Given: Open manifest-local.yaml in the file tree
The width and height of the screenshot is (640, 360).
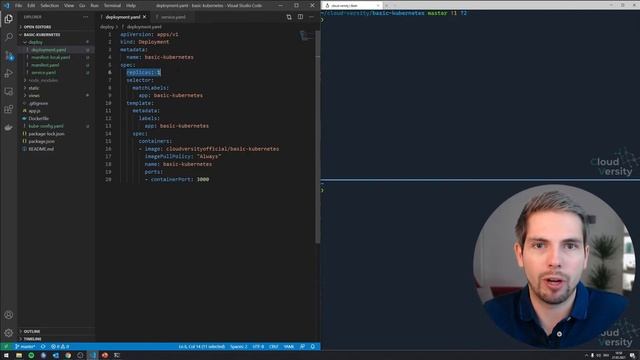Looking at the screenshot, I should (x=51, y=58).
